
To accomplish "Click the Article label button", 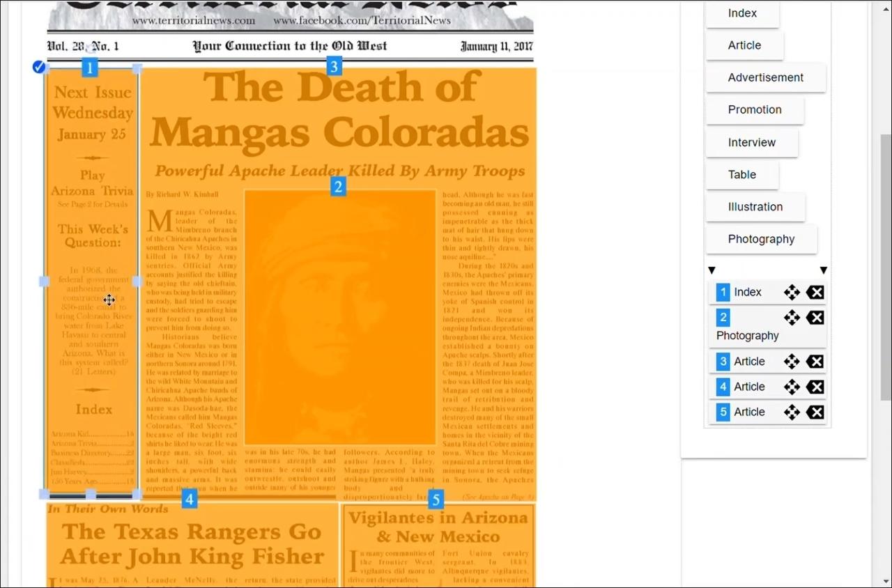I will point(744,45).
